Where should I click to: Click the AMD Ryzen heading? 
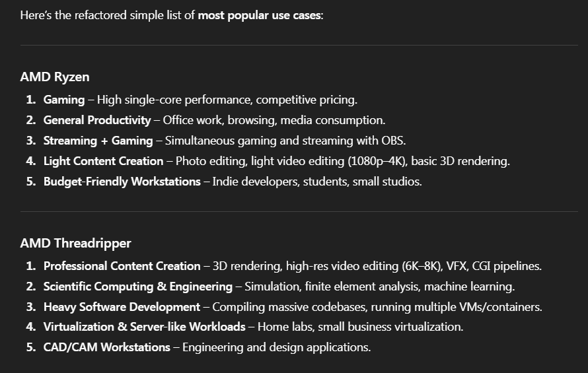click(55, 77)
